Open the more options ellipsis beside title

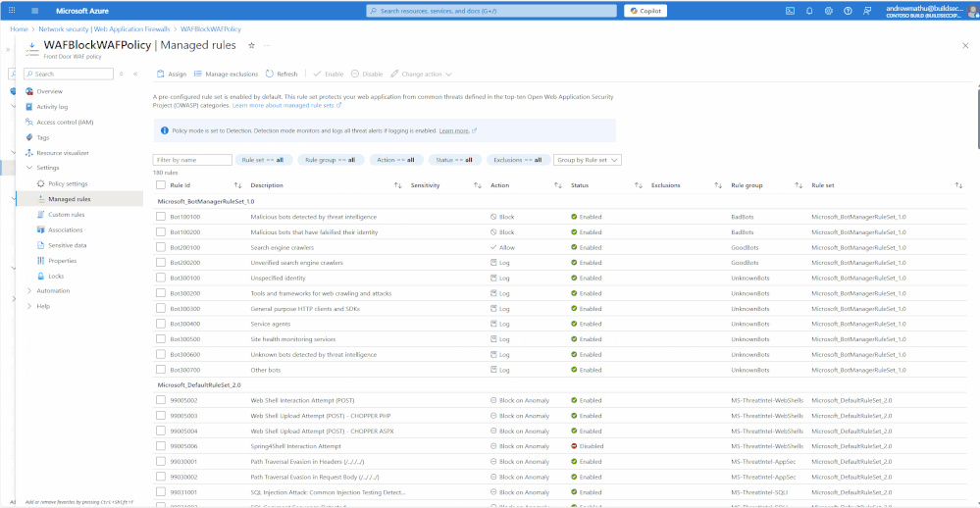pyautogui.click(x=267, y=45)
